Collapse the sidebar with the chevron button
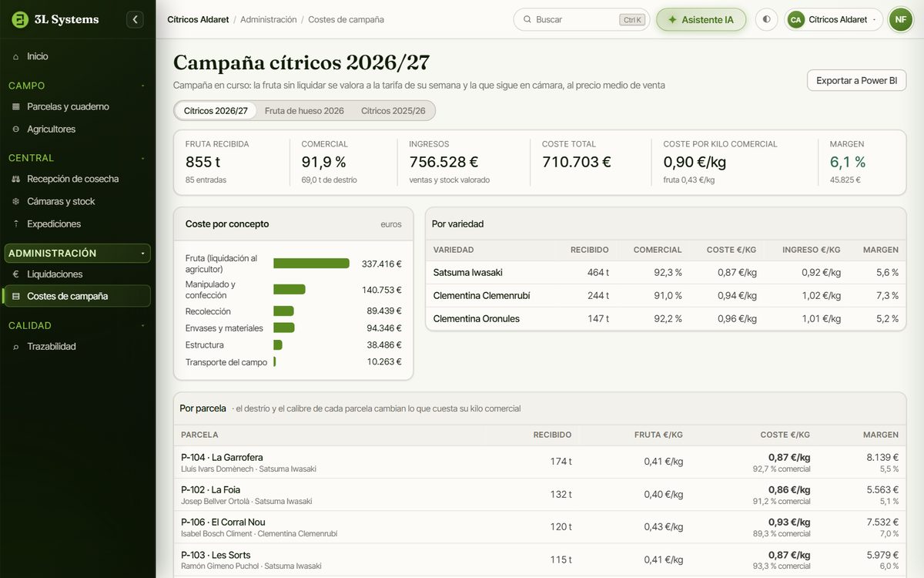Screen dimensions: 924x578 [x=135, y=19]
